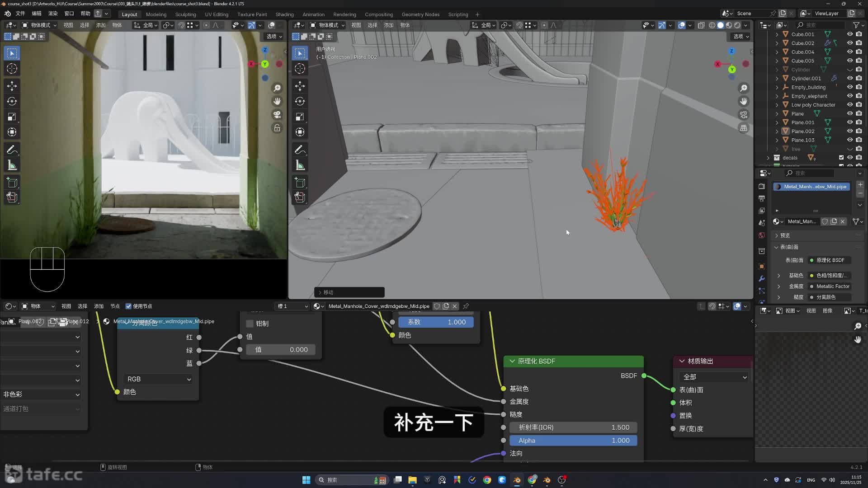
Task: Activate the Annotate tool in left viewport
Action: (12, 150)
